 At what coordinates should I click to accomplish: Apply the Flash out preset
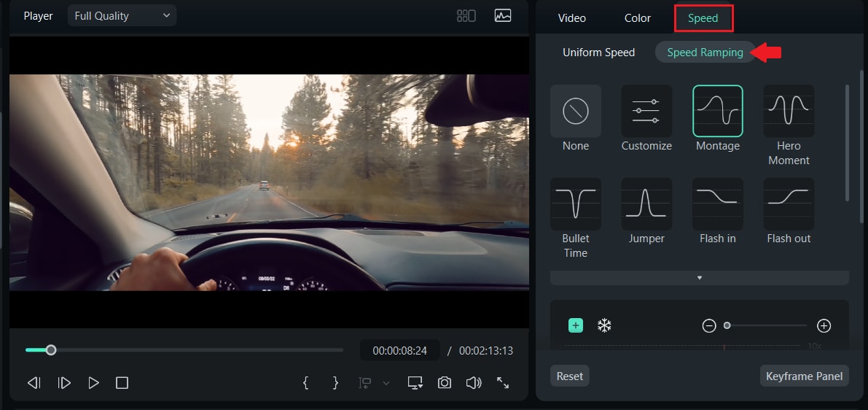pos(789,204)
